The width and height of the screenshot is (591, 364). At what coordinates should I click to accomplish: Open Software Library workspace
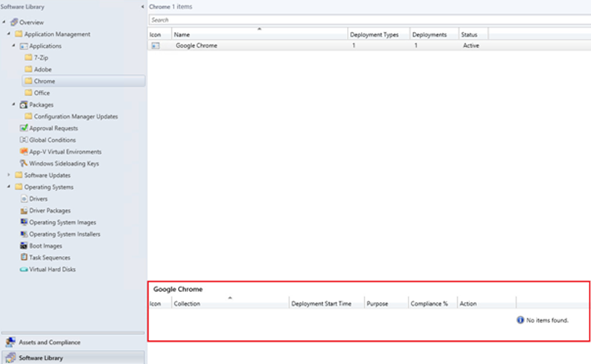[x=73, y=357]
